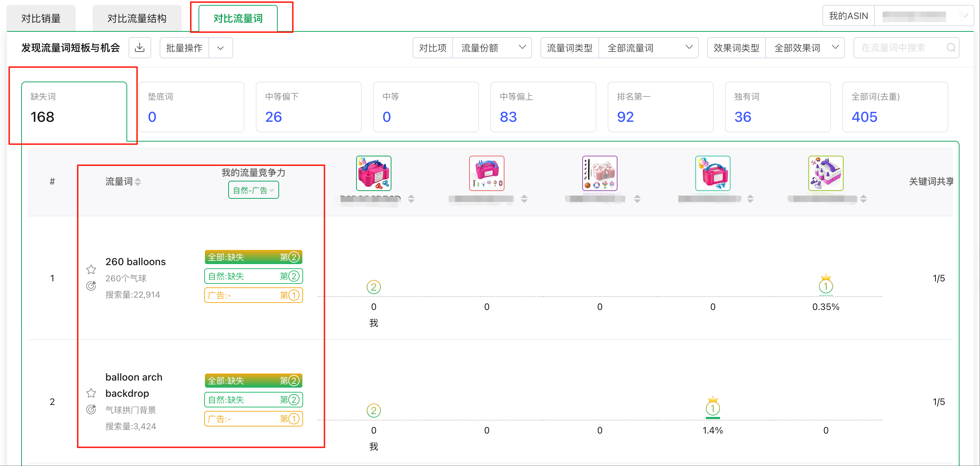Click the 关键词共享 column header
The width and height of the screenshot is (980, 466).
tap(931, 181)
